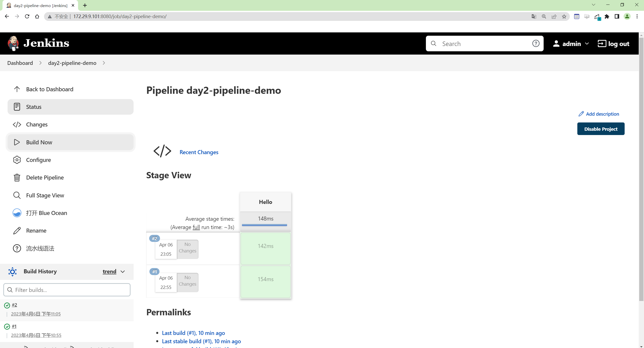Click the Dashboard breadcrumb link
The image size is (644, 348).
click(20, 63)
